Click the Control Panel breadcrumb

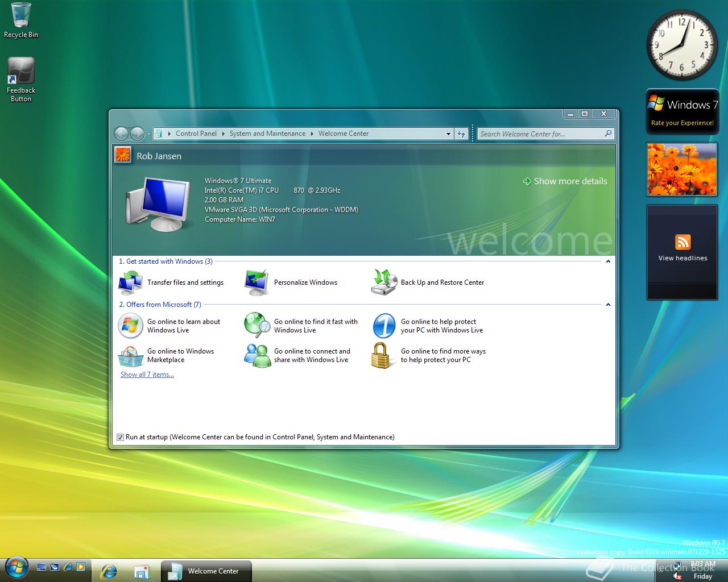point(196,134)
